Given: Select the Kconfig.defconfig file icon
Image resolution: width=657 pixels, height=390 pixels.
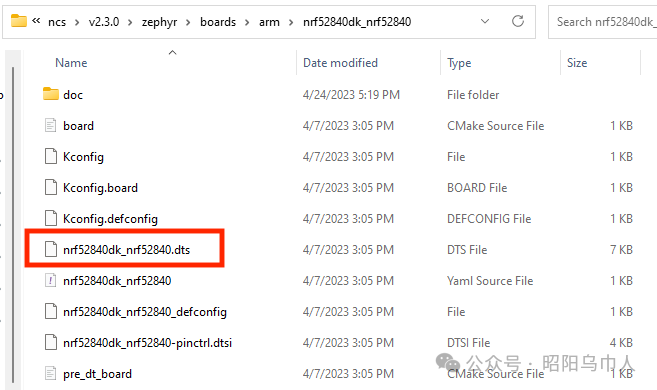Looking at the screenshot, I should tap(51, 218).
